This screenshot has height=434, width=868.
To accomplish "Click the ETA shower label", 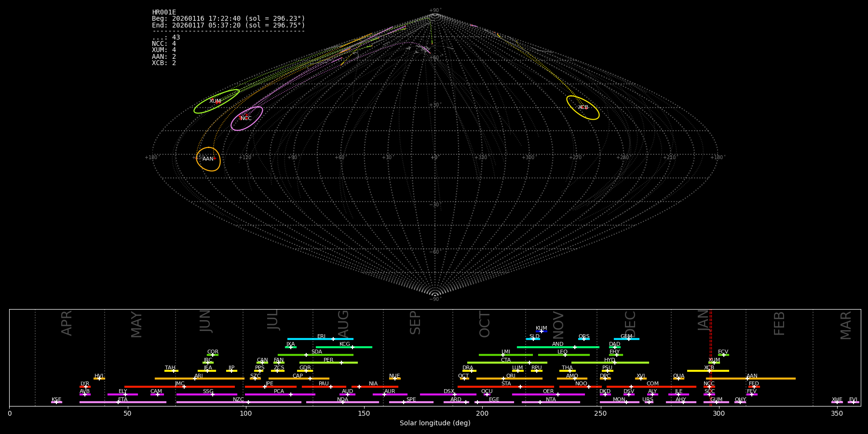I will click(x=123, y=399).
